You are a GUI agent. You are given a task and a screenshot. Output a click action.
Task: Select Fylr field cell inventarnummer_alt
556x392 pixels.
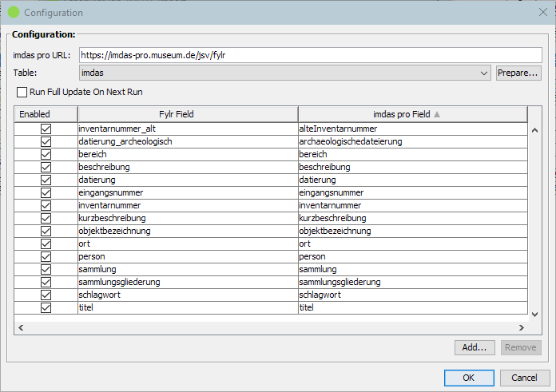click(188, 129)
